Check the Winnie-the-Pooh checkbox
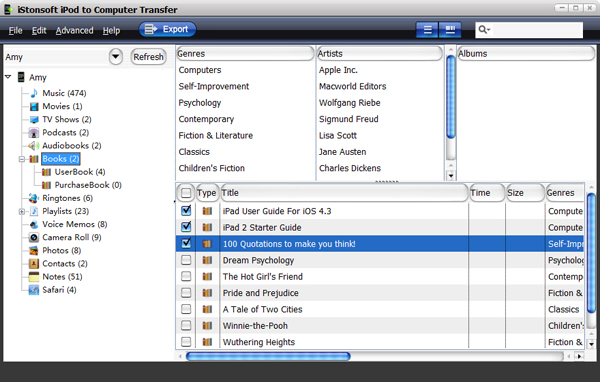Viewport: 600px width, 382px height. (x=186, y=325)
